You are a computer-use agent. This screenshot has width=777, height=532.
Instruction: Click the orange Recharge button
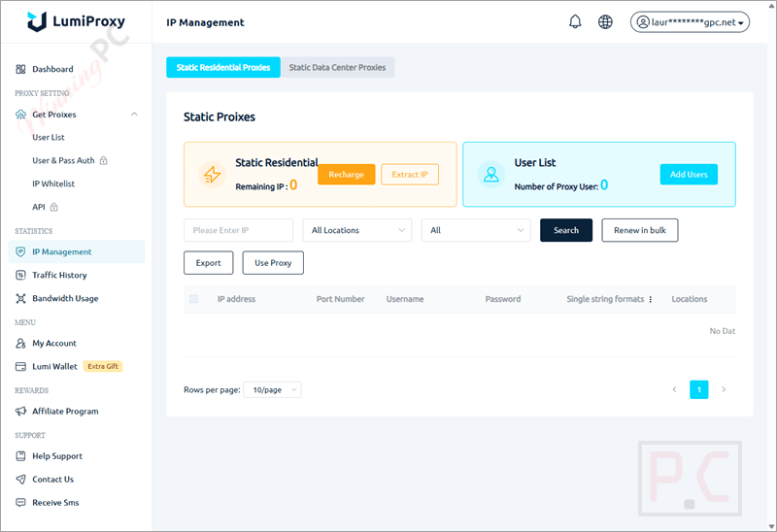tap(347, 175)
